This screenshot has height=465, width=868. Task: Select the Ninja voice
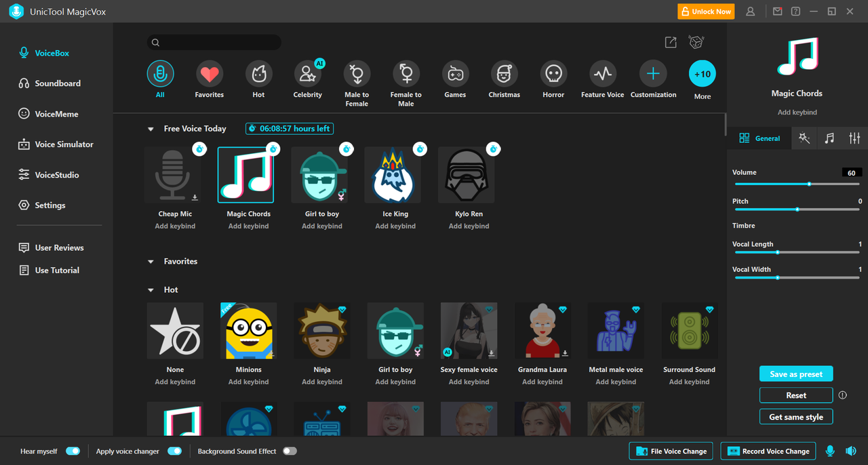322,331
